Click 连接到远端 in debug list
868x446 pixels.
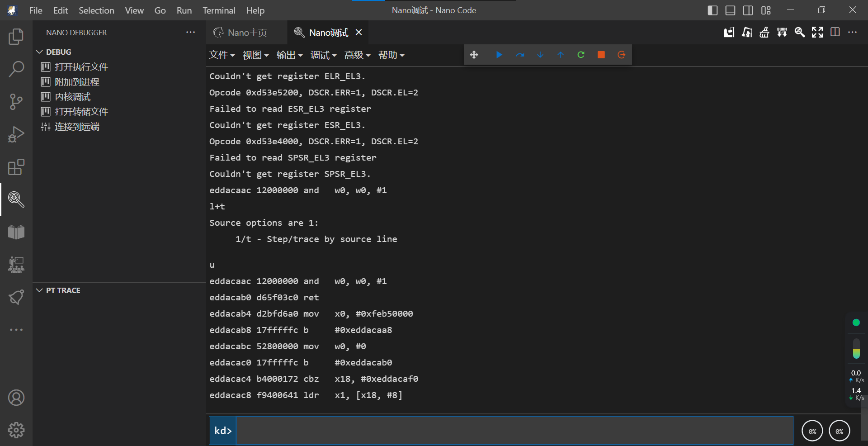pos(77,127)
